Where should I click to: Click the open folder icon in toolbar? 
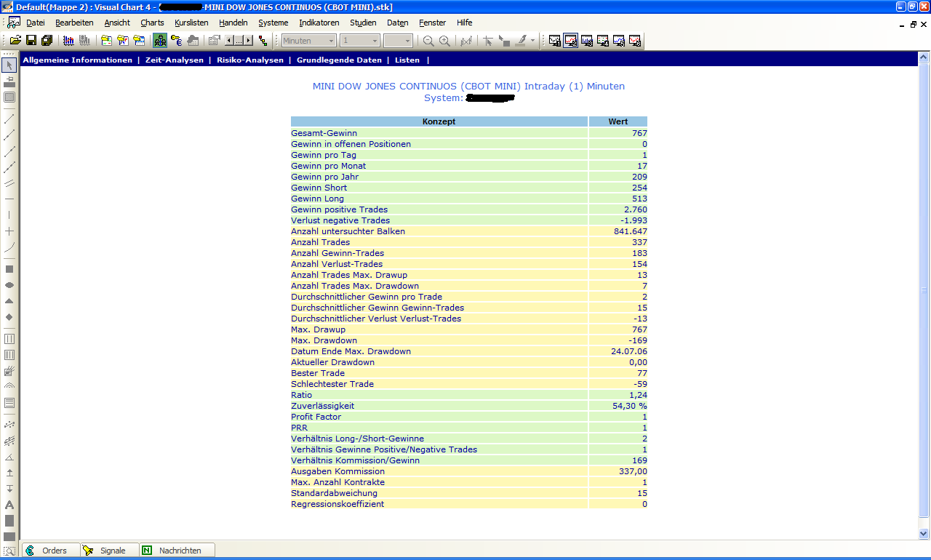[x=15, y=41]
